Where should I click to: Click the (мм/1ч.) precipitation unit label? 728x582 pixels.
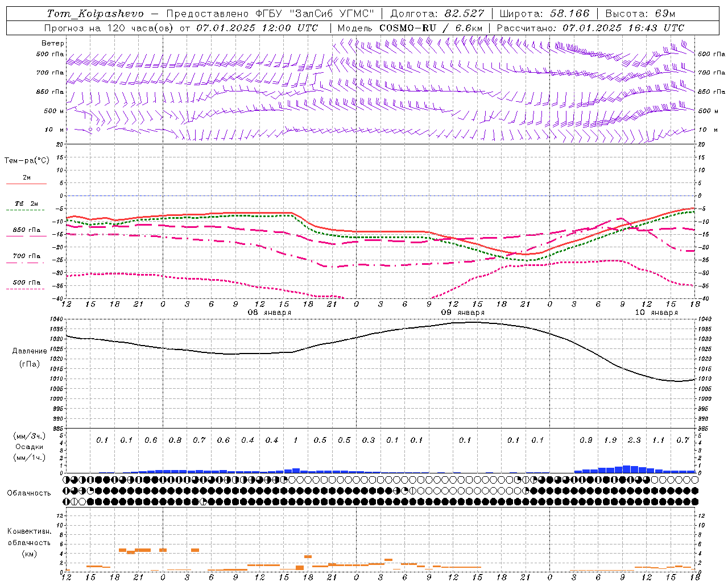point(30,458)
